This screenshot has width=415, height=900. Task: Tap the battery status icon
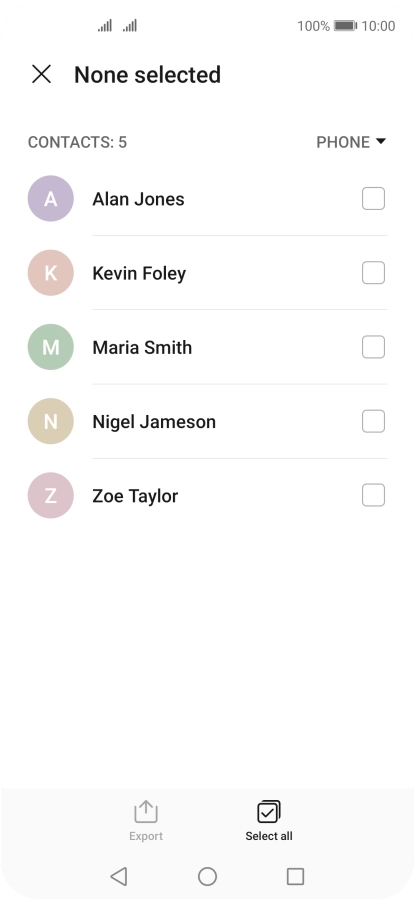(345, 26)
